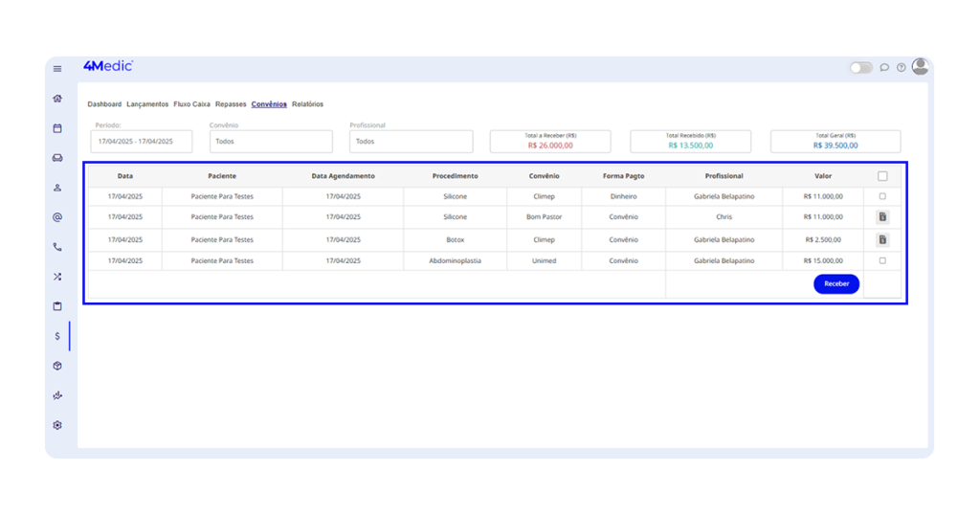Viewport: 980px width, 515px height.
Task: Switch to the Fluxo Caixa tab
Action: click(191, 104)
